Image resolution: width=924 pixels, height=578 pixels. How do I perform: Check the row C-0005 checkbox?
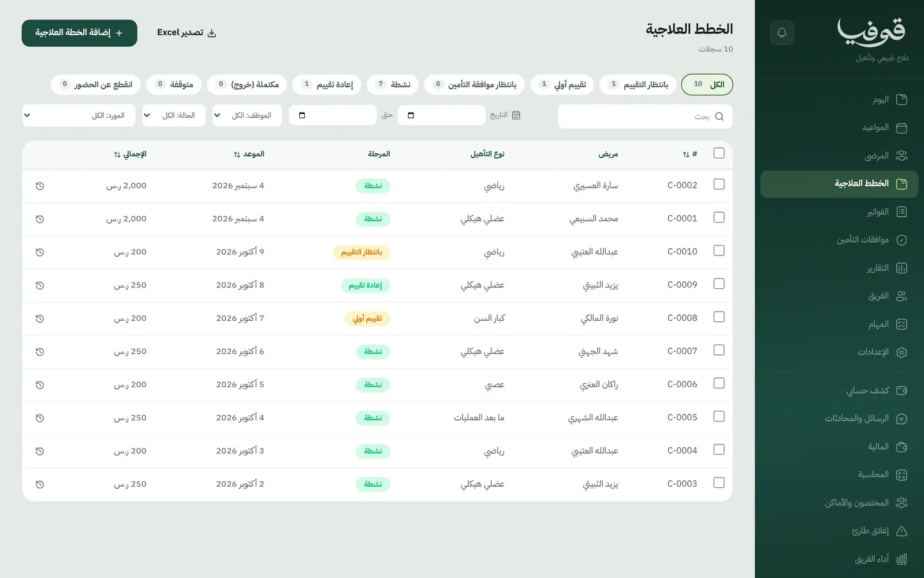pyautogui.click(x=719, y=416)
